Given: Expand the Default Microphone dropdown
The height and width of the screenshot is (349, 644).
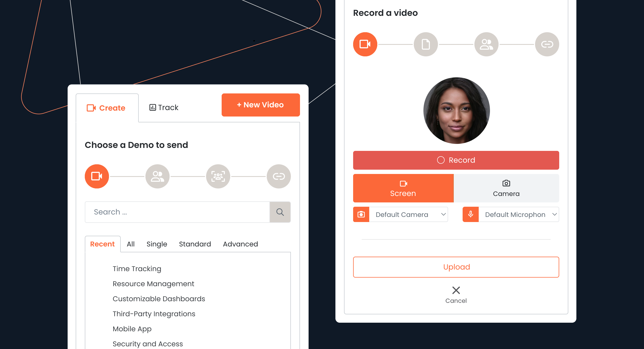Looking at the screenshot, I should pyautogui.click(x=554, y=214).
